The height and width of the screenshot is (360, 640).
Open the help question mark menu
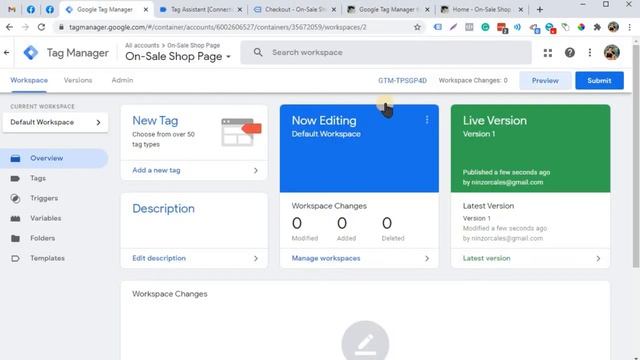tap(569, 53)
